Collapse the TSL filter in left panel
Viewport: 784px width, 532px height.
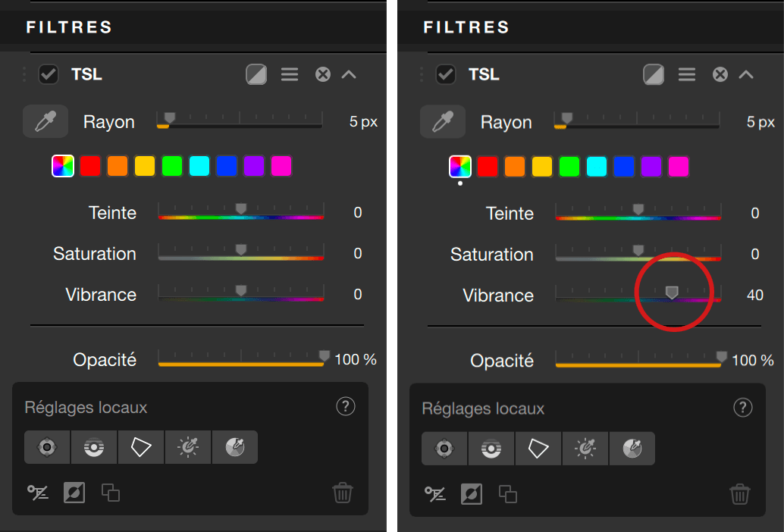(x=349, y=74)
